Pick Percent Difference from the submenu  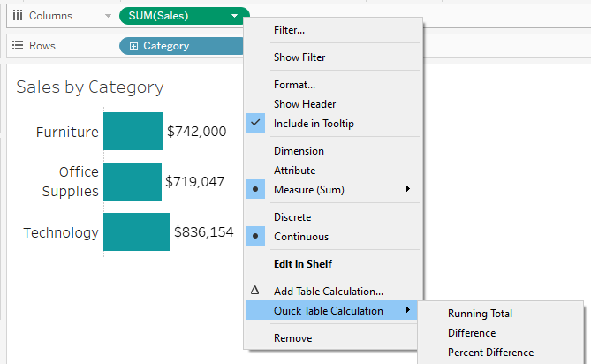(490, 353)
